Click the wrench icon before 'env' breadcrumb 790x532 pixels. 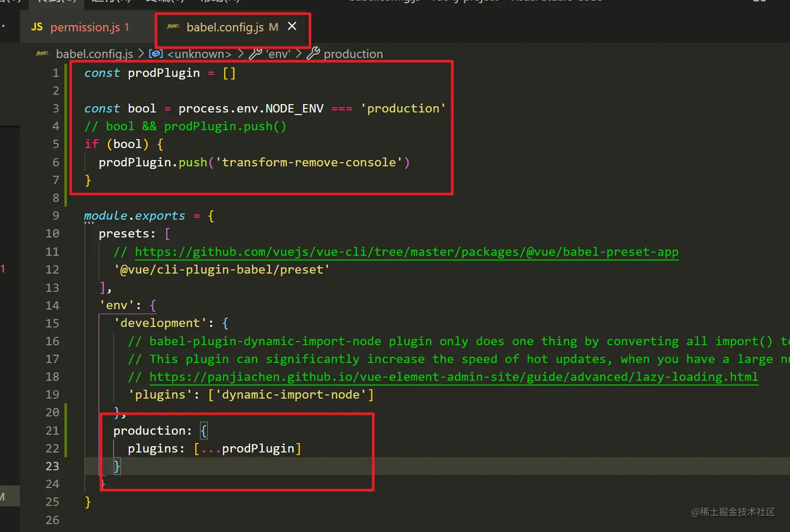(255, 53)
